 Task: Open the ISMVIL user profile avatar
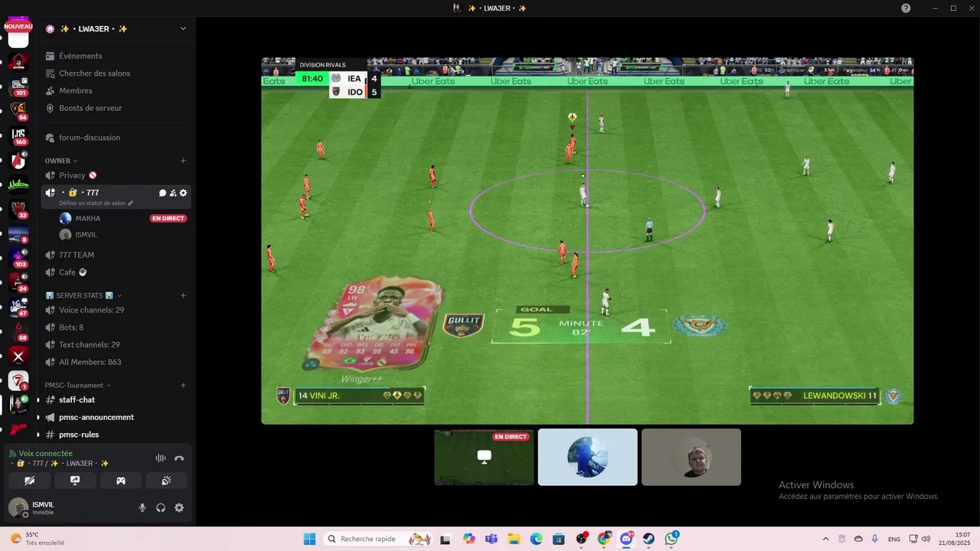pos(18,507)
